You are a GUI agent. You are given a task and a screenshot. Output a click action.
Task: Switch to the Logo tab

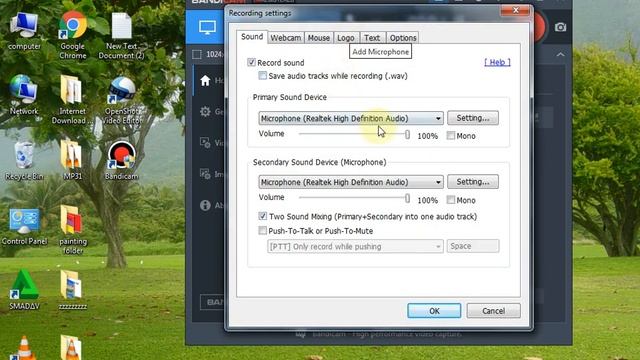(x=346, y=38)
